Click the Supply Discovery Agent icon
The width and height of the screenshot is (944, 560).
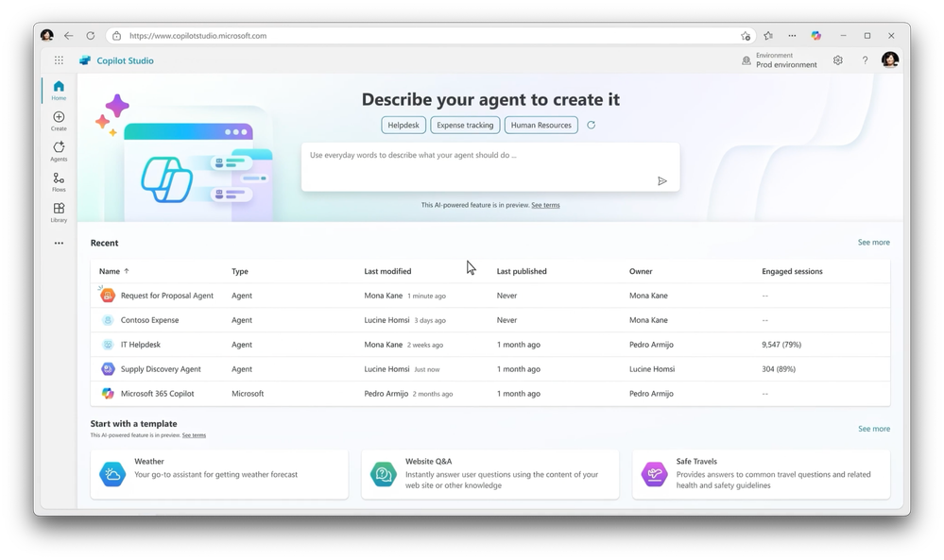(108, 368)
